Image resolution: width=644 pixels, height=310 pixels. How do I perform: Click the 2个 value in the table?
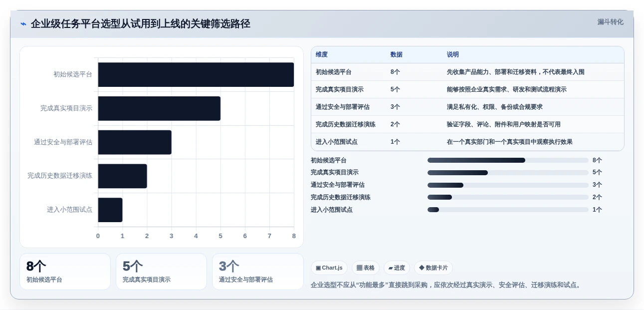click(x=395, y=124)
